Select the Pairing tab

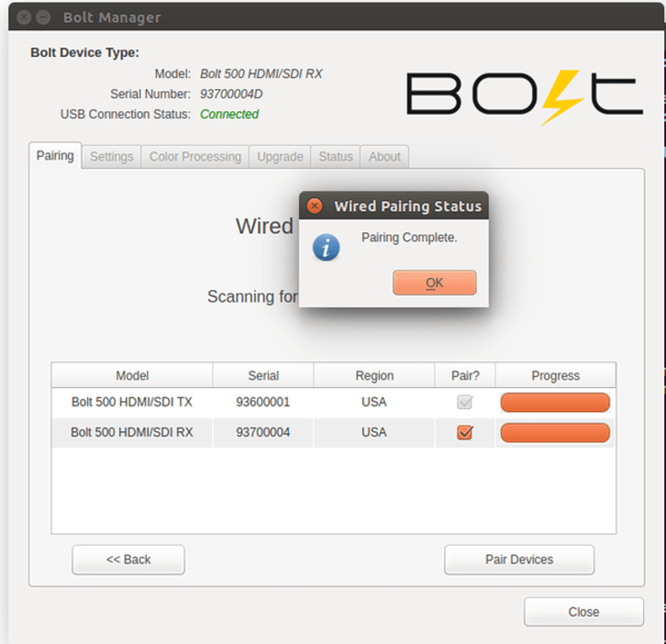click(55, 156)
